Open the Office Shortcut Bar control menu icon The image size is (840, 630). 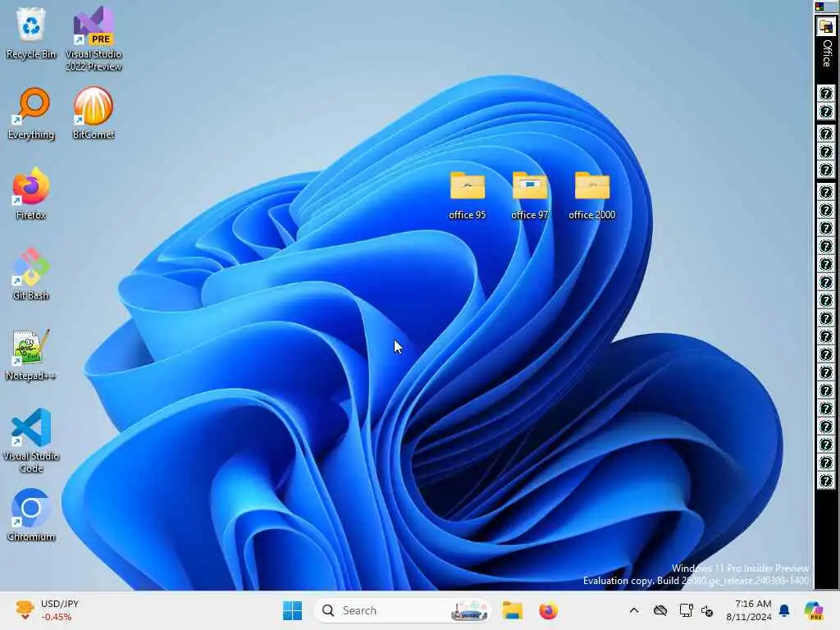(819, 7)
